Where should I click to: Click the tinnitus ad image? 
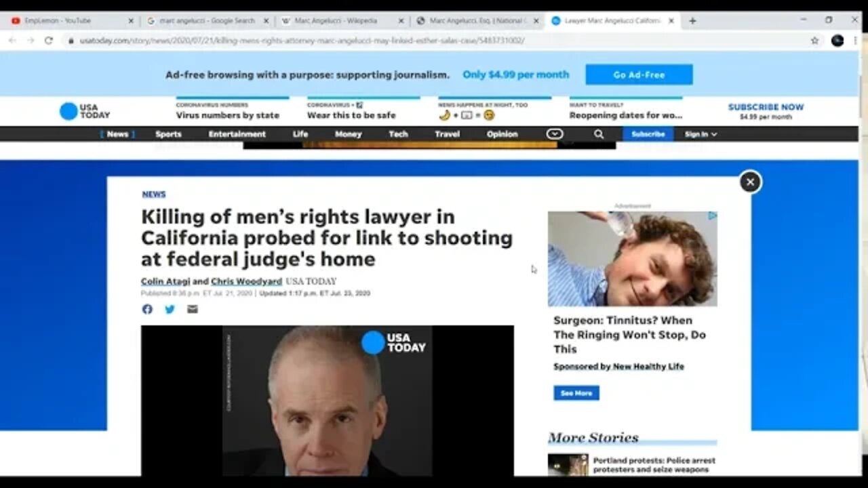(x=633, y=259)
